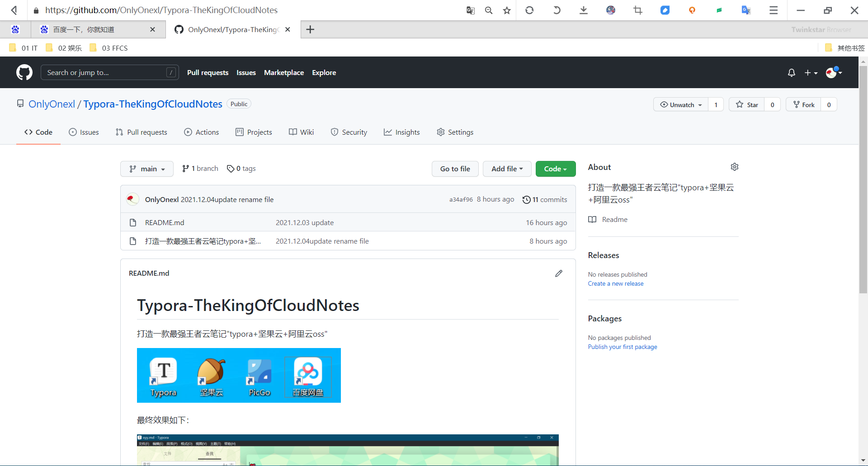The width and height of the screenshot is (868, 466).
Task: Open the browser hamburger menu
Action: (x=774, y=10)
